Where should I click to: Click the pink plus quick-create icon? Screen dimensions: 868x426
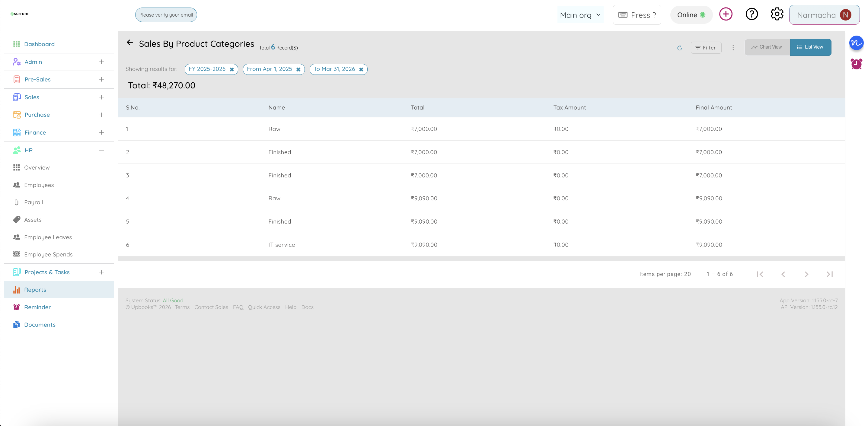click(726, 14)
